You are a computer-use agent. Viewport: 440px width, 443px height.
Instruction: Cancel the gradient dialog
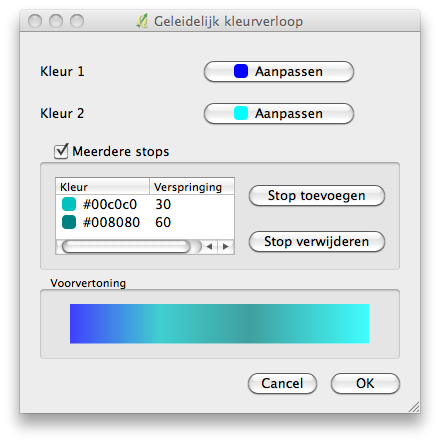(282, 383)
